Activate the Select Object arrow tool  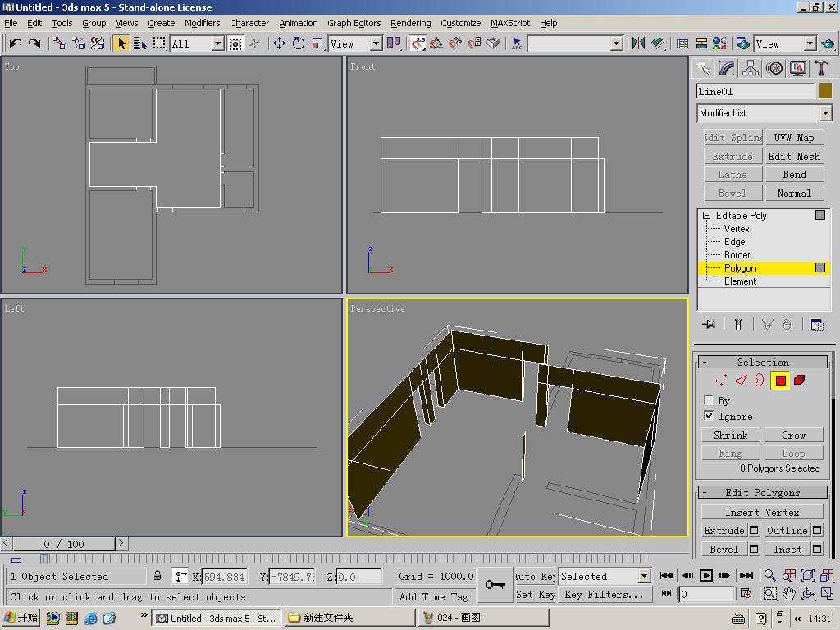coord(121,43)
